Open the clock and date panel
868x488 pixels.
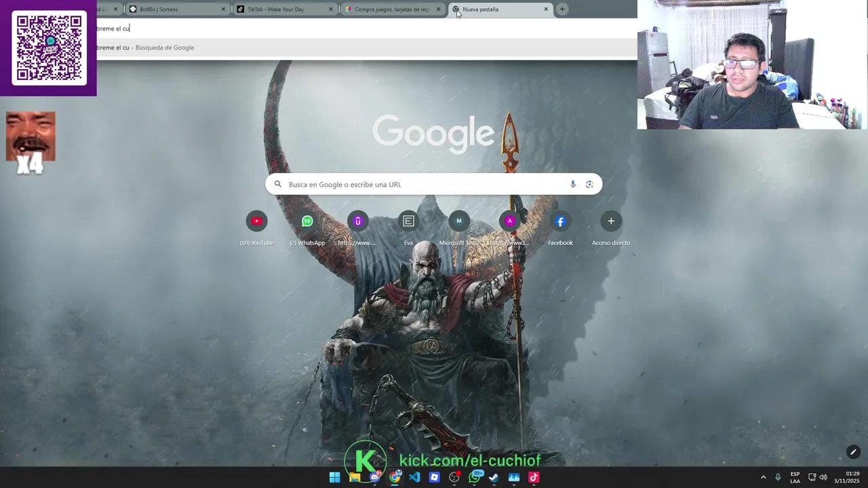tap(847, 477)
